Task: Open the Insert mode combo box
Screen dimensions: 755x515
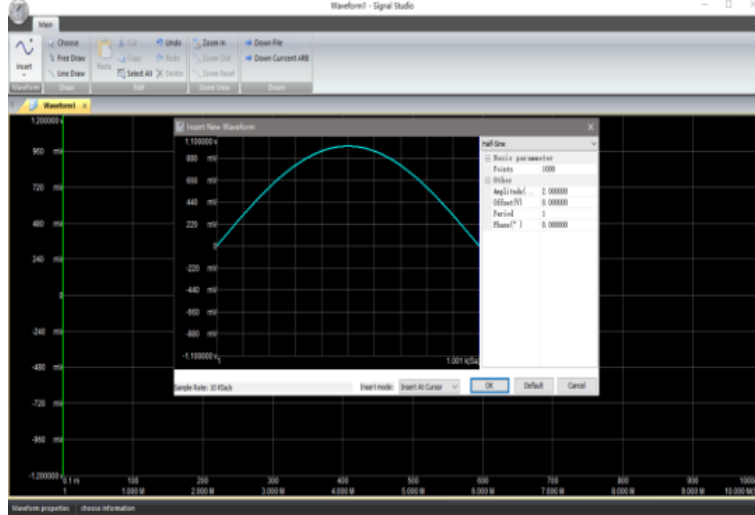Action: 429,386
